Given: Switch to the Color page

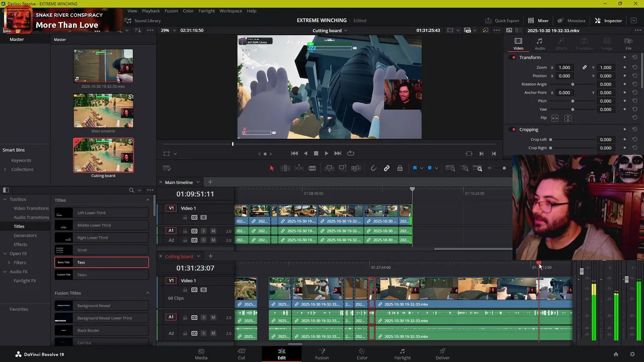Looking at the screenshot, I should (362, 354).
